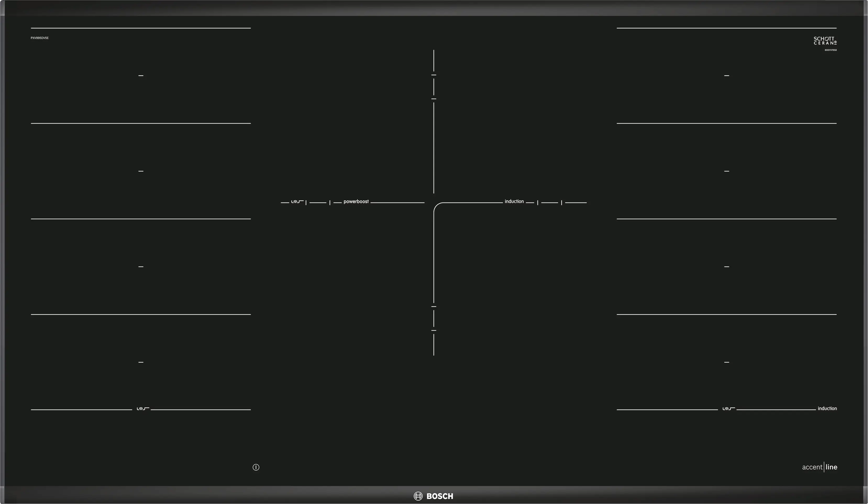Tap the top-right cooking zone center dash

pos(726,75)
